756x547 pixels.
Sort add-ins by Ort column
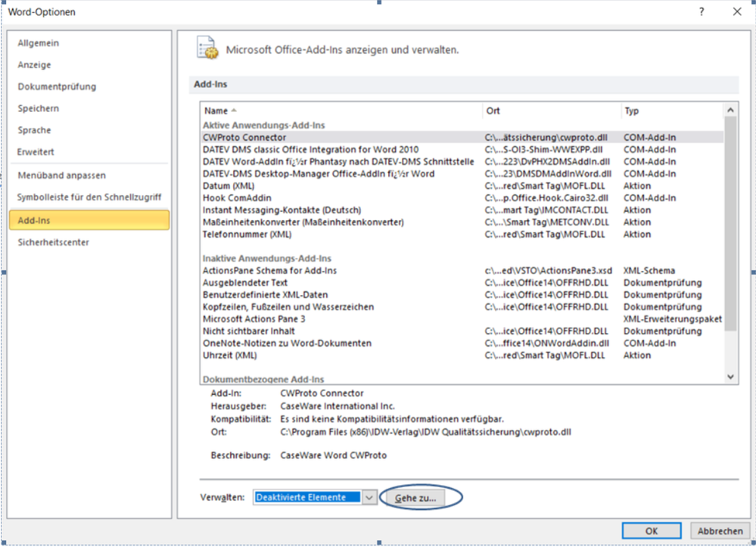(551, 110)
